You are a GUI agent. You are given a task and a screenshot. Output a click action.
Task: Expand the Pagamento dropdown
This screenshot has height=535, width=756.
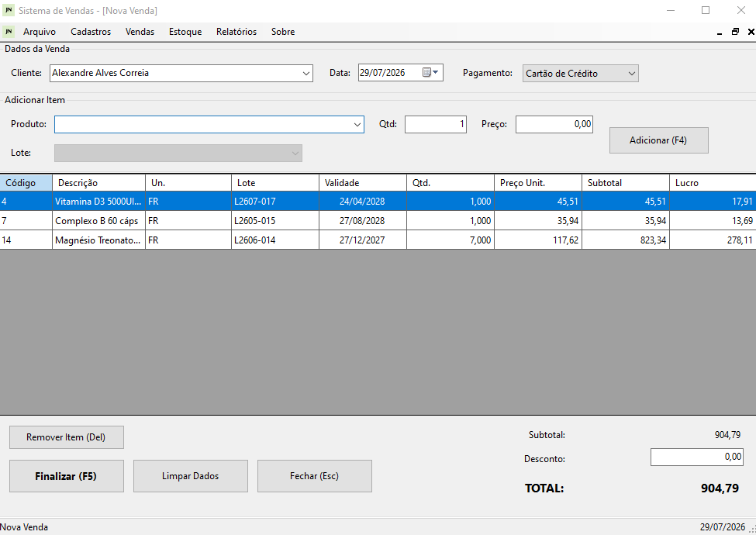pos(632,73)
